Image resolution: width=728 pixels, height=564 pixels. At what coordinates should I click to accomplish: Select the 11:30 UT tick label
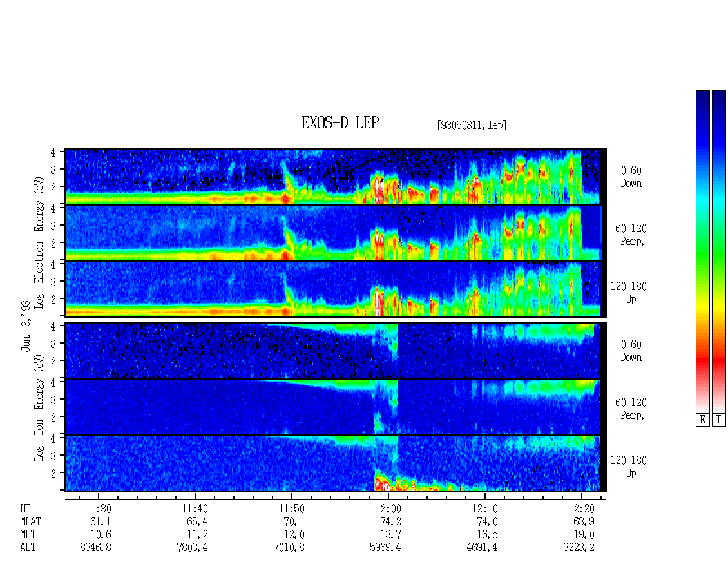(x=98, y=509)
